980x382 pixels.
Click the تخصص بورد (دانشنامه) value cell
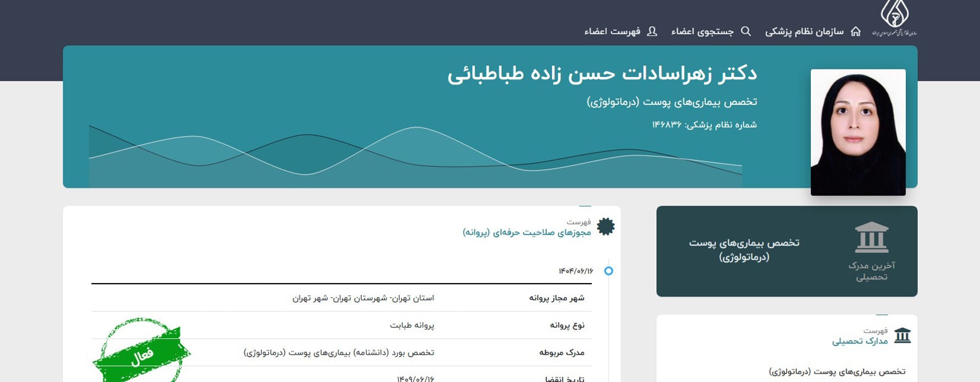(x=339, y=352)
